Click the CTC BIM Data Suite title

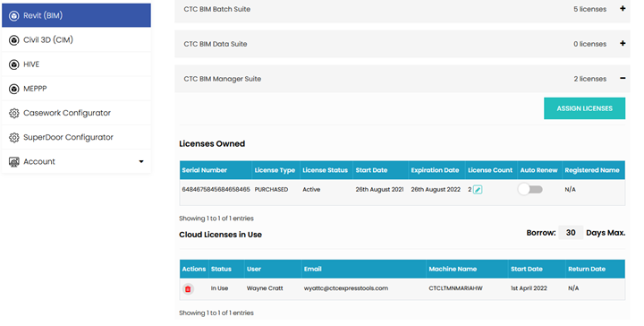(216, 44)
